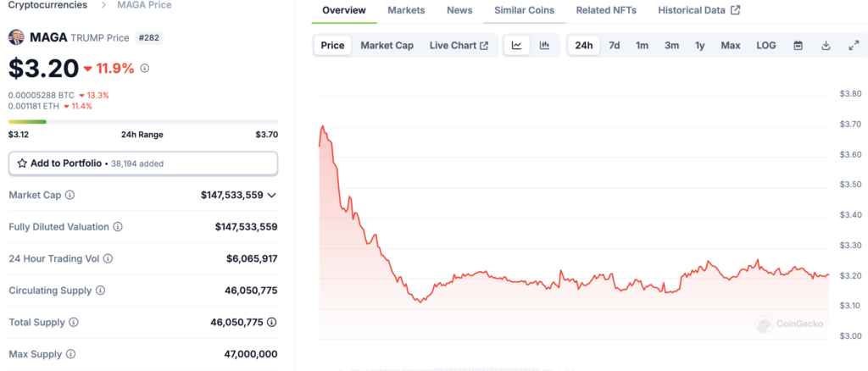Go to Cryptocurrencies breadcrumb link
This screenshot has height=371, width=868.
47,5
